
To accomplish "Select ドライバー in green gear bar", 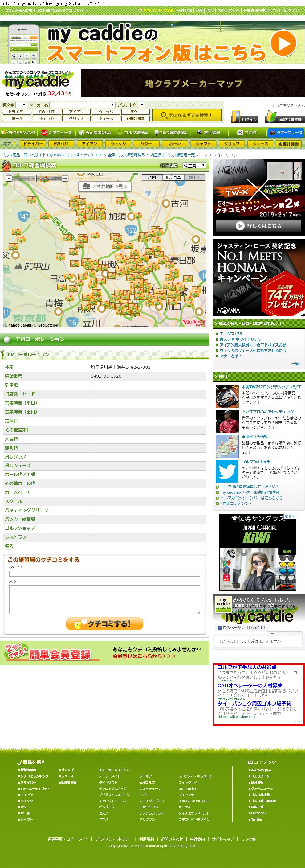I will 33,144.
